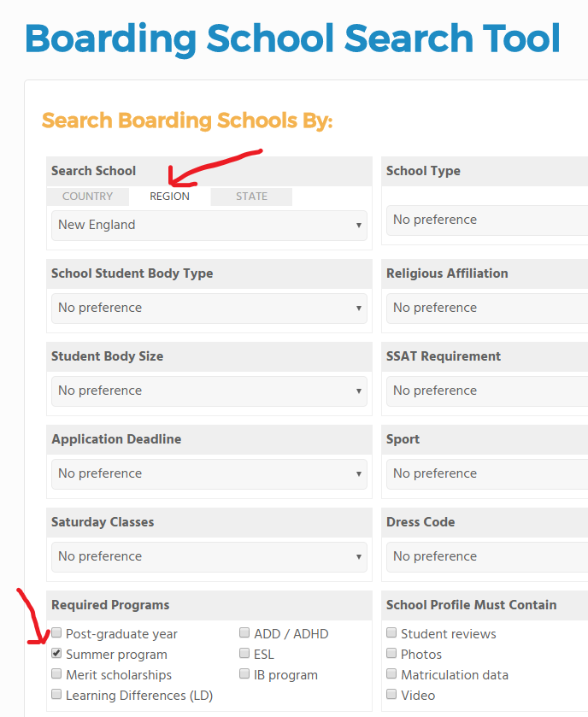Enable the ESL checkbox
This screenshot has width=588, height=717.
[244, 654]
